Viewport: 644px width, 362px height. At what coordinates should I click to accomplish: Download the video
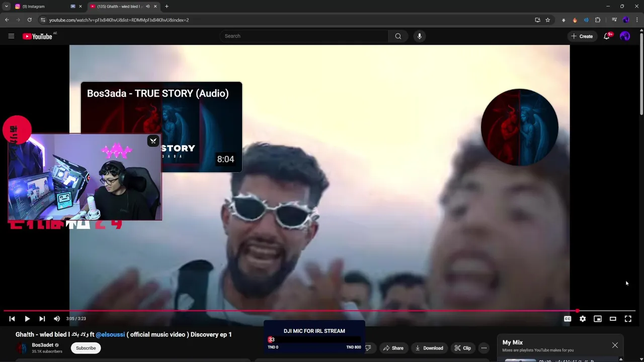pos(429,348)
